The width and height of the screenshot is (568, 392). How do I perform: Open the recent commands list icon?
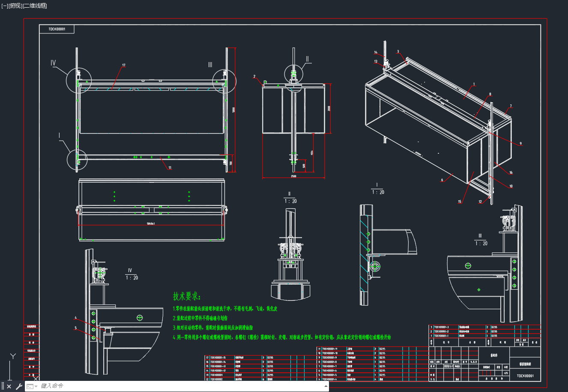click(x=32, y=386)
